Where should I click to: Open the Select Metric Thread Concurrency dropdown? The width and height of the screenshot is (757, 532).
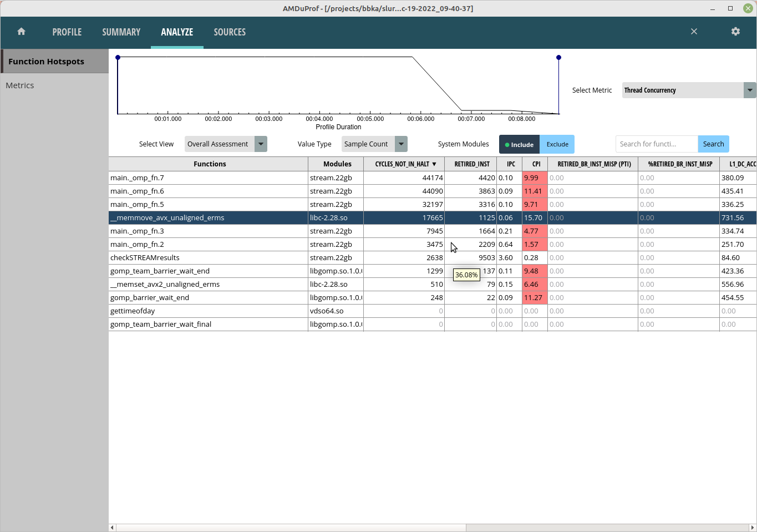(749, 90)
